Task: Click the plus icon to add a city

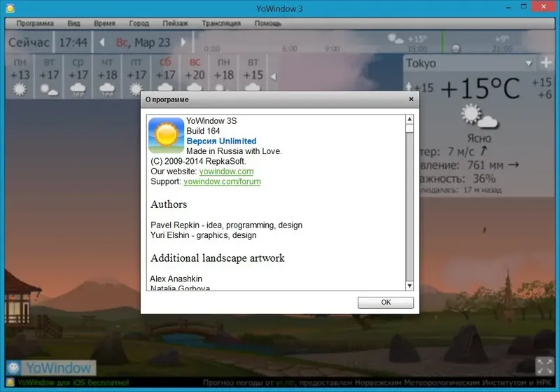Action: coord(546,63)
